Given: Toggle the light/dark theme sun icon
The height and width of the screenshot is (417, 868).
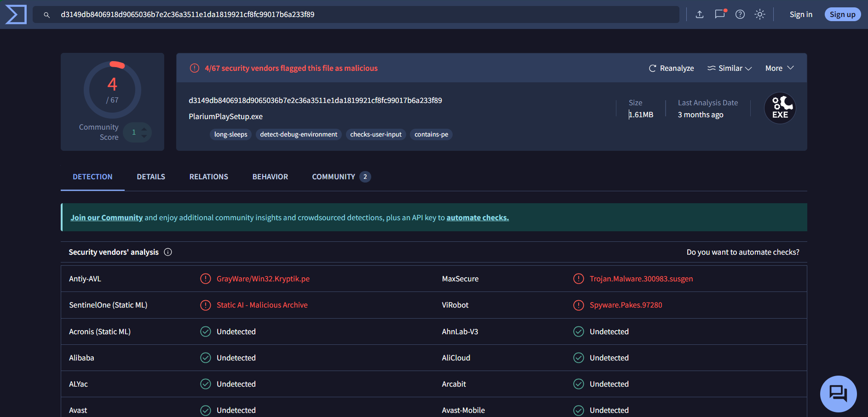Looking at the screenshot, I should click(x=760, y=14).
